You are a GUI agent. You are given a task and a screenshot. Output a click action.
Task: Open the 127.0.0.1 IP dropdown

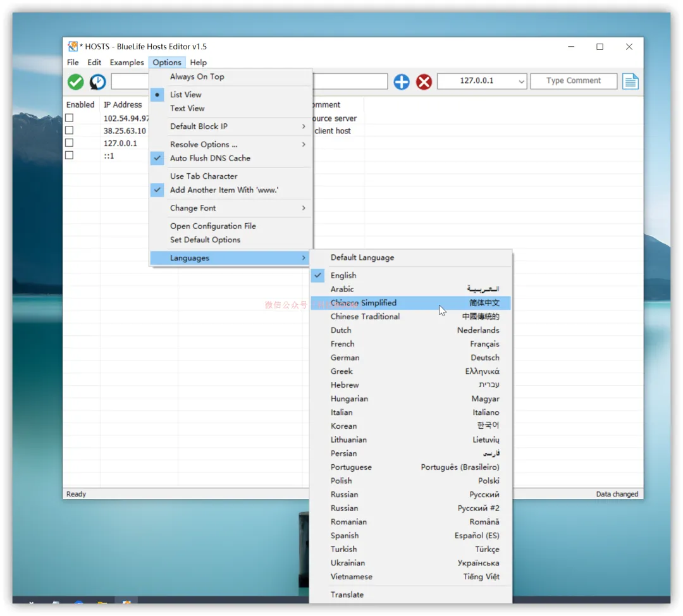pos(521,82)
